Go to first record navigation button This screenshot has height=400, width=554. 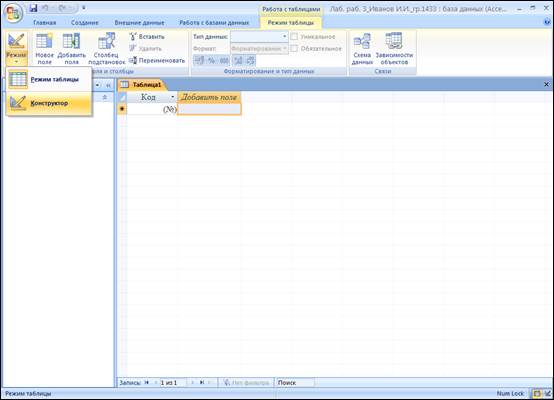coord(147,383)
